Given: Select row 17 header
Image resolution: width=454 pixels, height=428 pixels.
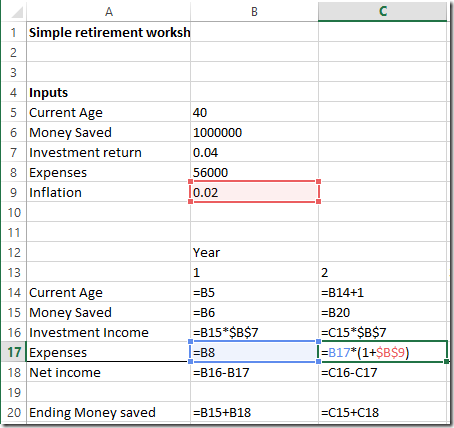Looking at the screenshot, I should [14, 352].
